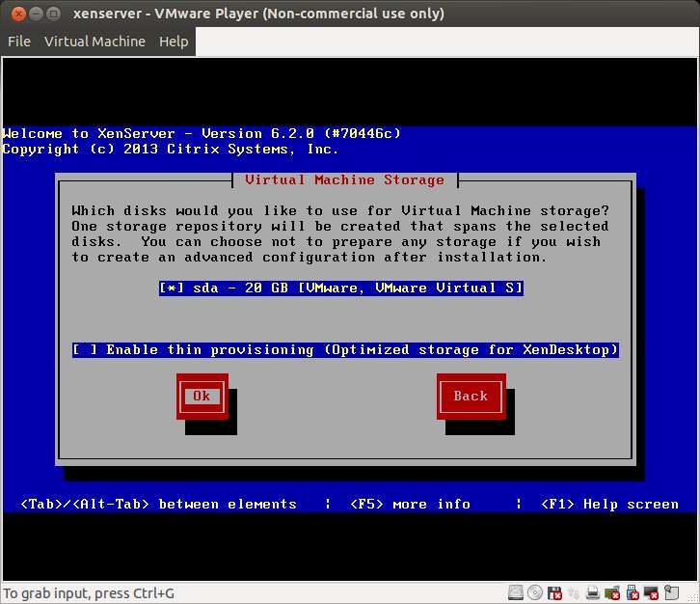Viewport: 700px width, 604px height.
Task: Click the Back button
Action: click(471, 397)
